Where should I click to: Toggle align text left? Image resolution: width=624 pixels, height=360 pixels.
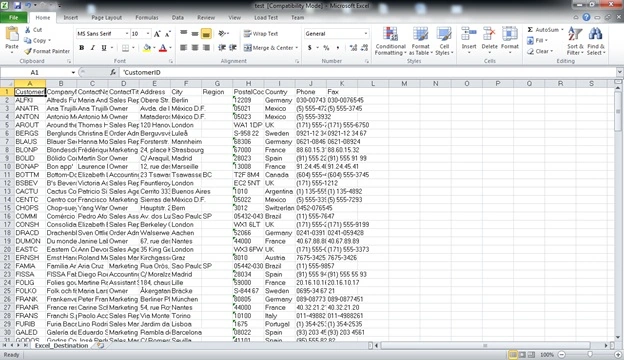183,48
